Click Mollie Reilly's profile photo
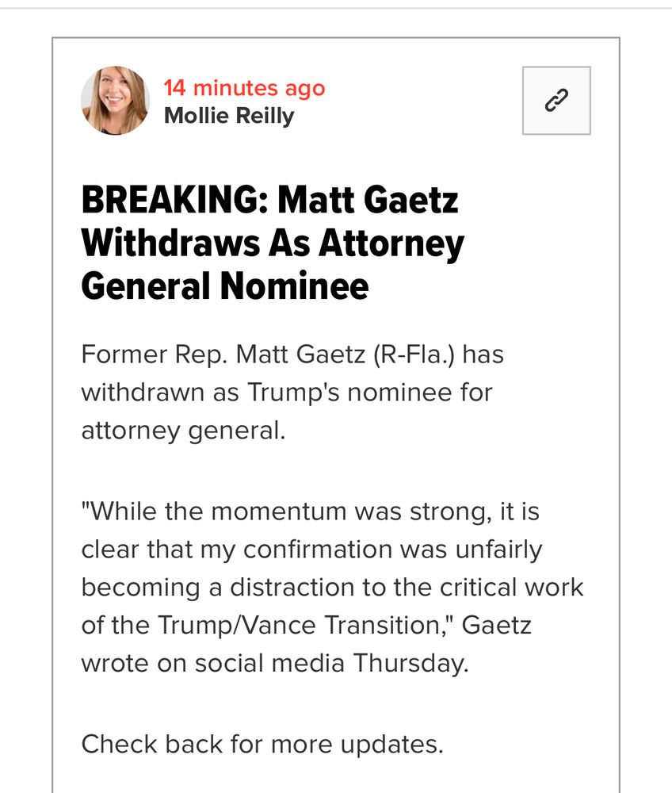 (115, 101)
